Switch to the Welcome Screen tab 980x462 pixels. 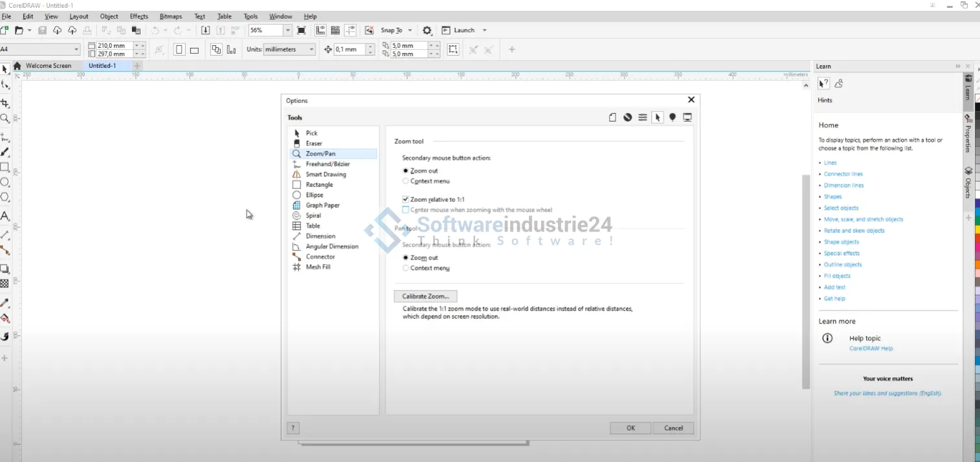click(x=48, y=65)
